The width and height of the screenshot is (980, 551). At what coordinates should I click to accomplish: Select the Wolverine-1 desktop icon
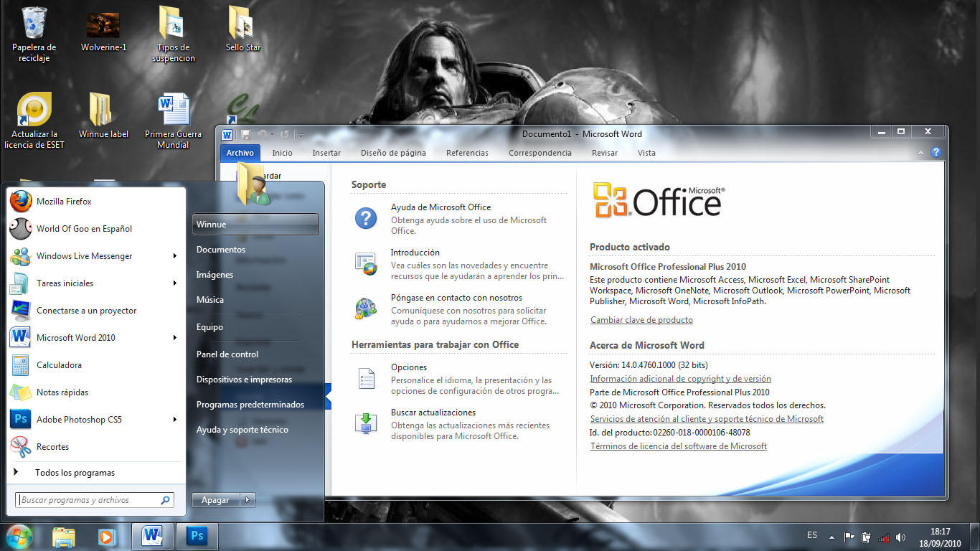click(103, 30)
